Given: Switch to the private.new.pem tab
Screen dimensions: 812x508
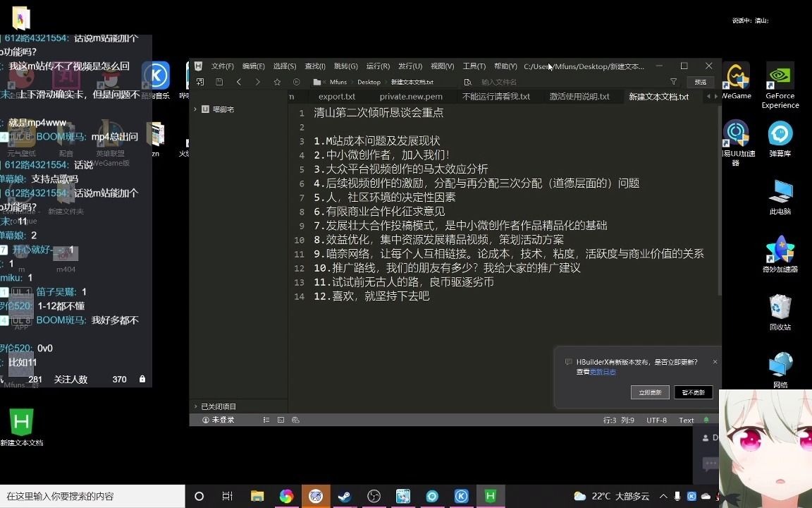Looking at the screenshot, I should [411, 97].
